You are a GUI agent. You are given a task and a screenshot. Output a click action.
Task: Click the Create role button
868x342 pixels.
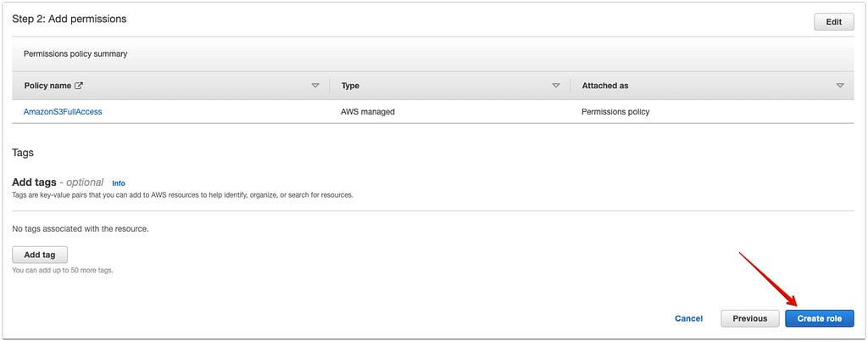(819, 318)
